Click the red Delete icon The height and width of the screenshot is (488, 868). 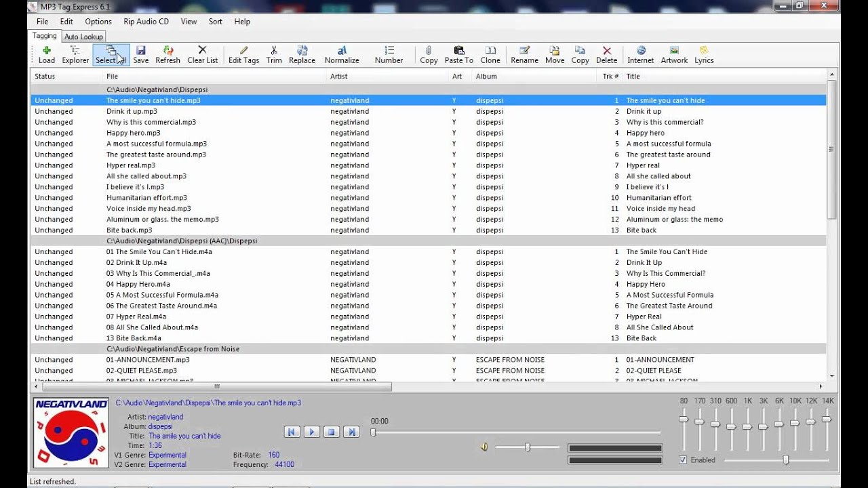tap(606, 54)
